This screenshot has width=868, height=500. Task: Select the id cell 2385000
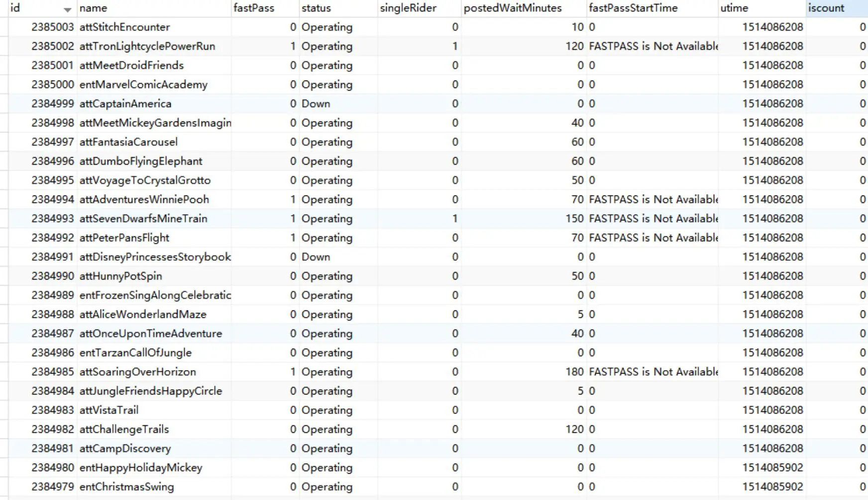tap(43, 85)
